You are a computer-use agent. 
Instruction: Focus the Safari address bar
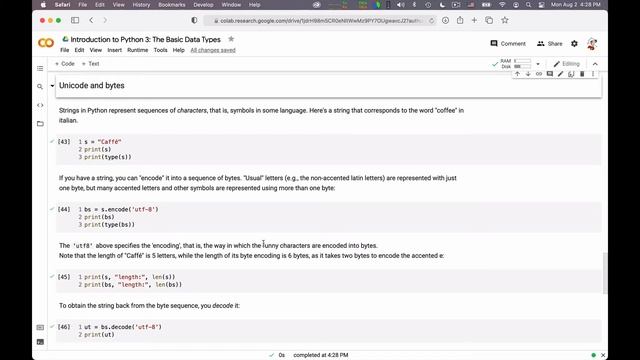[x=320, y=20]
